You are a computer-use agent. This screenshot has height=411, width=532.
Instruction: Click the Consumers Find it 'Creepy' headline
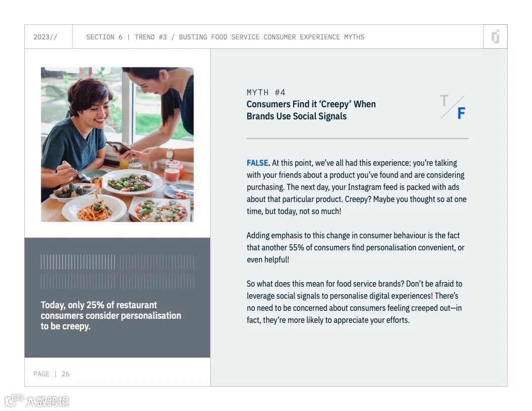(x=311, y=110)
